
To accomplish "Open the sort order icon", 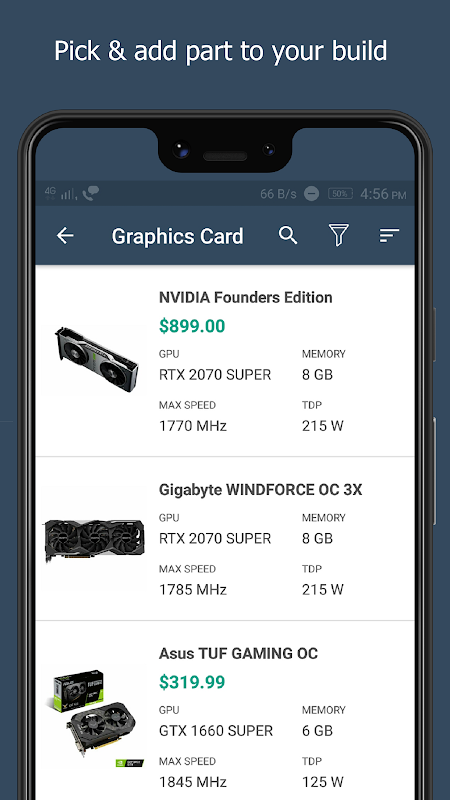I will [x=389, y=235].
